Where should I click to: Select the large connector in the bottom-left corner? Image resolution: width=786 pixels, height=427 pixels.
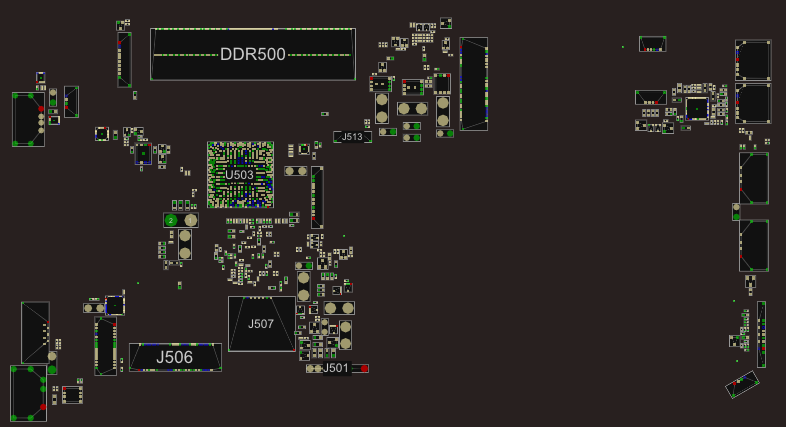[28, 393]
